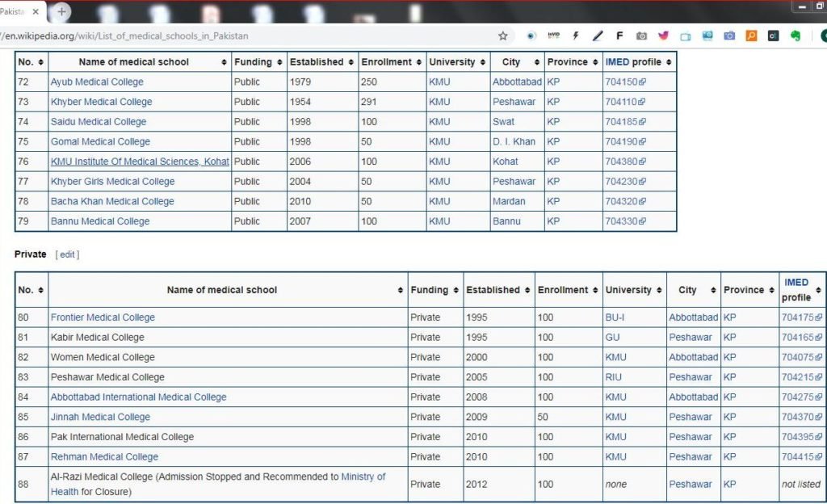Open IMED profile 704150 external link
Image resolution: width=827 pixels, height=504 pixels.
coord(626,82)
